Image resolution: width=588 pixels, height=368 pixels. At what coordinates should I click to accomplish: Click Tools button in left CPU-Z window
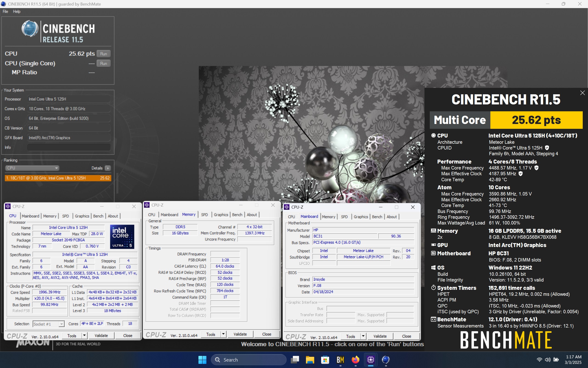point(72,336)
